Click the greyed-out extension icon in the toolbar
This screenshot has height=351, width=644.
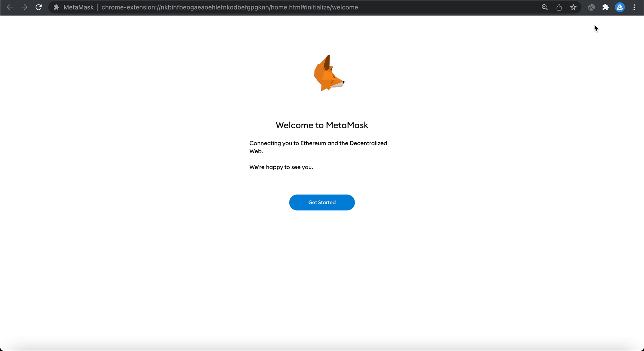click(591, 7)
